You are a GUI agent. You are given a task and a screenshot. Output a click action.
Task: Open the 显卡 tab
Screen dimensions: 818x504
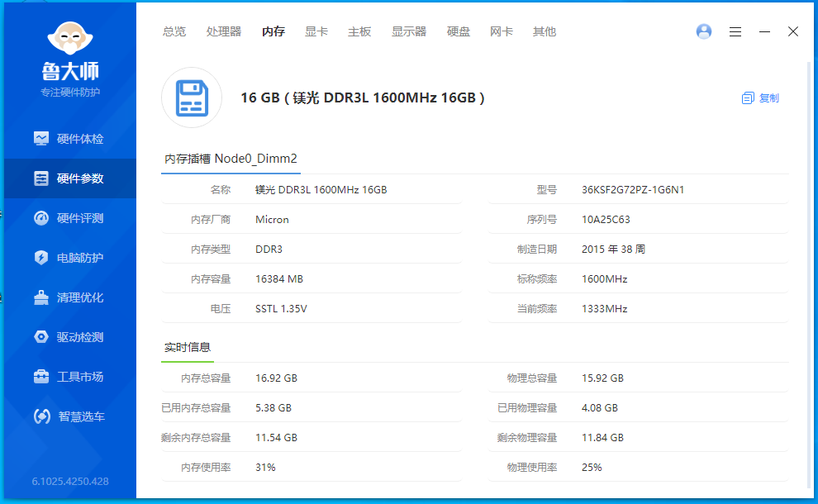pos(316,31)
